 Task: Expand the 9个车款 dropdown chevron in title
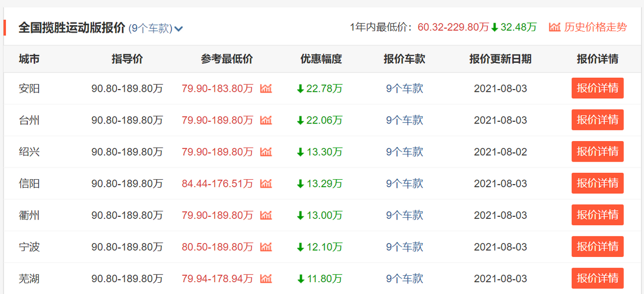pyautogui.click(x=179, y=29)
